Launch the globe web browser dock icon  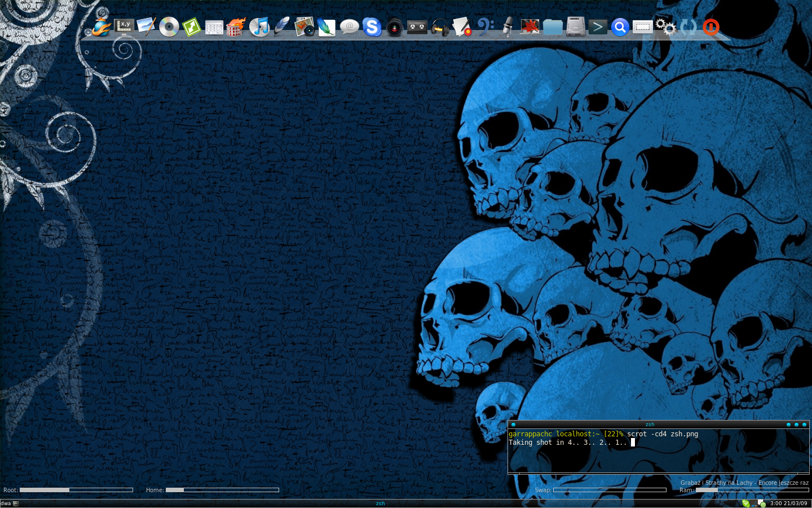[x=101, y=27]
